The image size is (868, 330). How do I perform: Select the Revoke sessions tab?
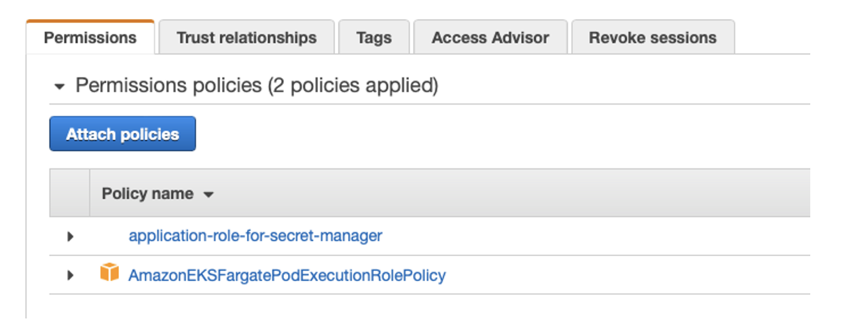pyautogui.click(x=652, y=38)
